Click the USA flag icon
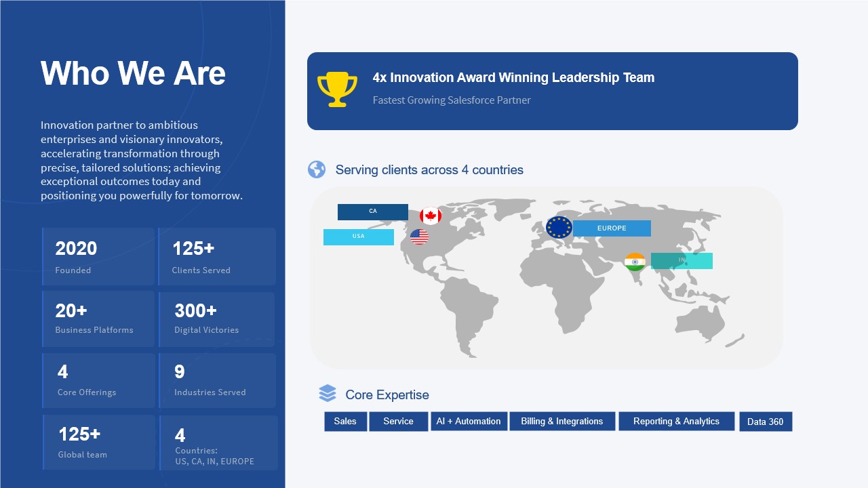The width and height of the screenshot is (868, 488). click(420, 237)
